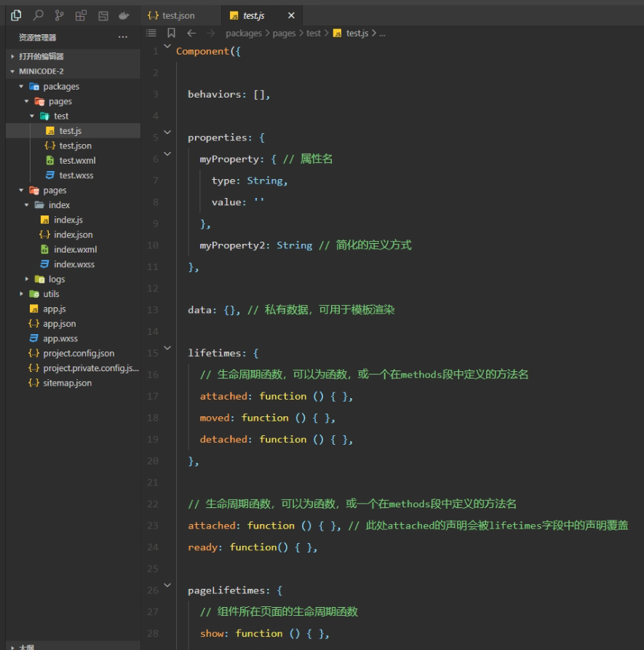The width and height of the screenshot is (644, 650).
Task: Select the test.js tab
Action: coord(262,16)
